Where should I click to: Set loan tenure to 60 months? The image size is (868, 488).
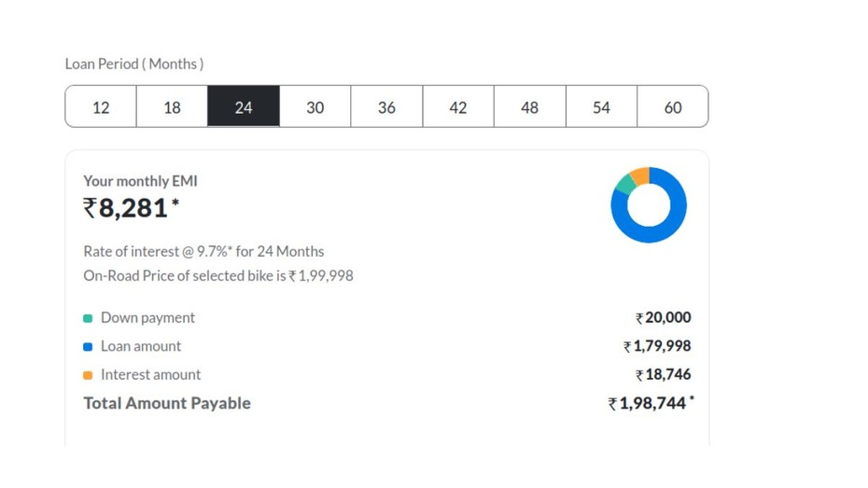pos(672,107)
